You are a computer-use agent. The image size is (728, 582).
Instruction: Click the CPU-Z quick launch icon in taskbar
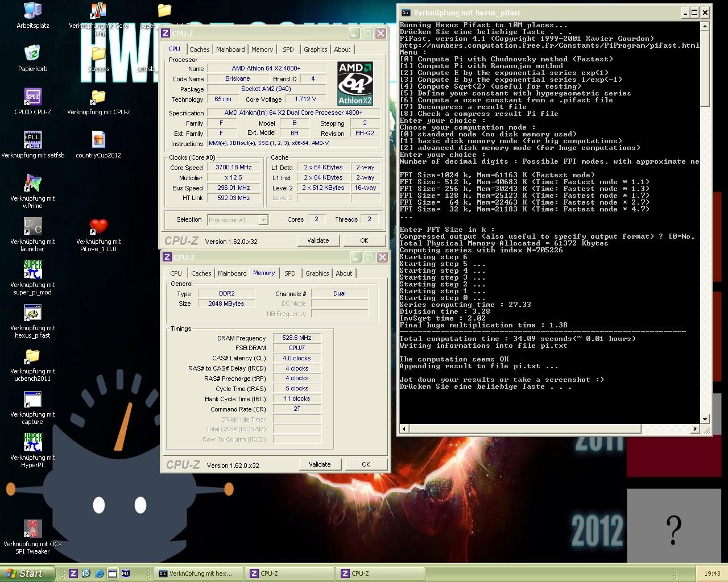[73, 573]
